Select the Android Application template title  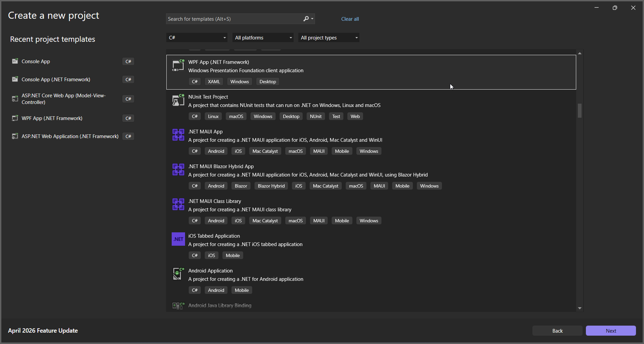(x=210, y=270)
